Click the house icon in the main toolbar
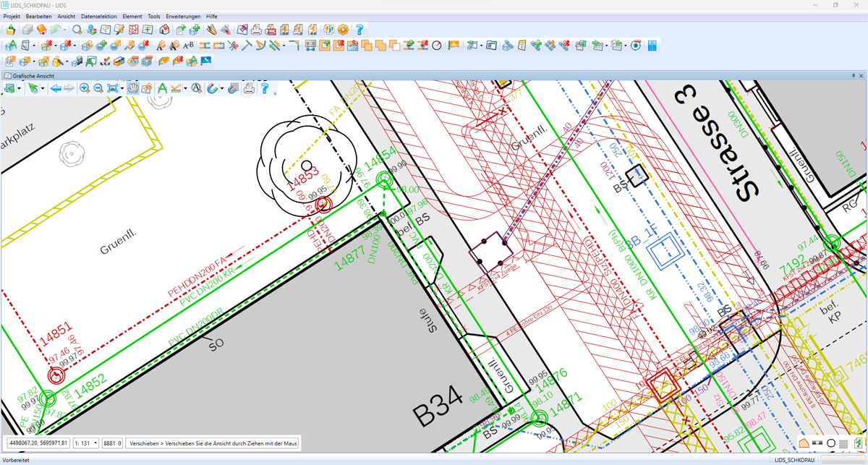The height and width of the screenshot is (465, 868). [164, 30]
